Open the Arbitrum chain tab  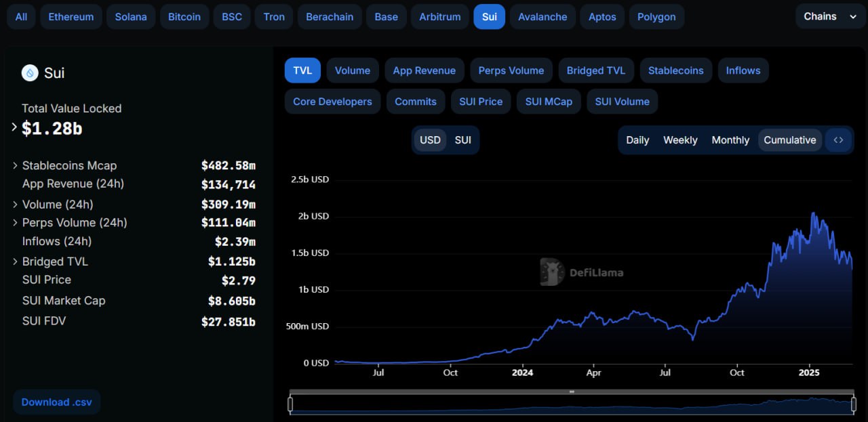pos(440,17)
